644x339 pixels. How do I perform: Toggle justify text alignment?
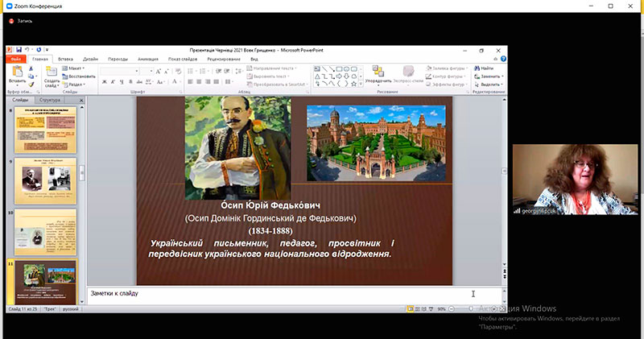pos(217,82)
